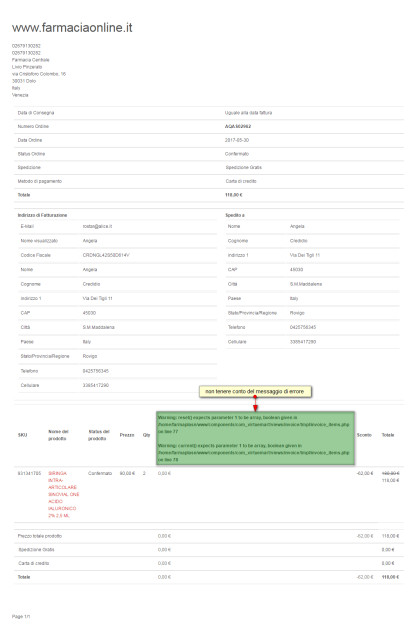Open the red SIRINGA INTRA-ARTICOLARE product link

point(63,494)
